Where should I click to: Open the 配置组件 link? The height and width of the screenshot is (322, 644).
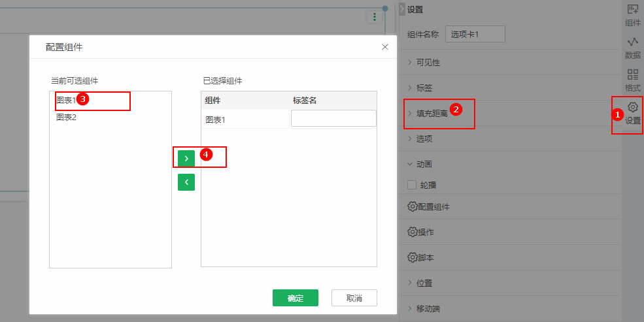tap(433, 207)
